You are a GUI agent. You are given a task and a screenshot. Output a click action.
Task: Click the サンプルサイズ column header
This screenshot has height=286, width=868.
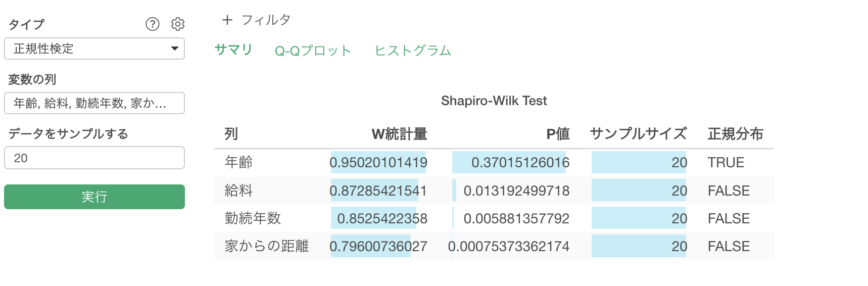[x=638, y=134]
